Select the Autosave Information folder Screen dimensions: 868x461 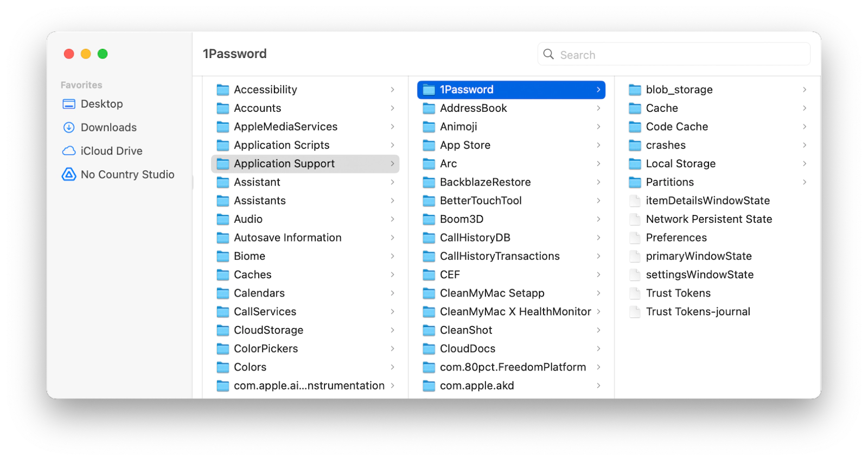point(288,238)
